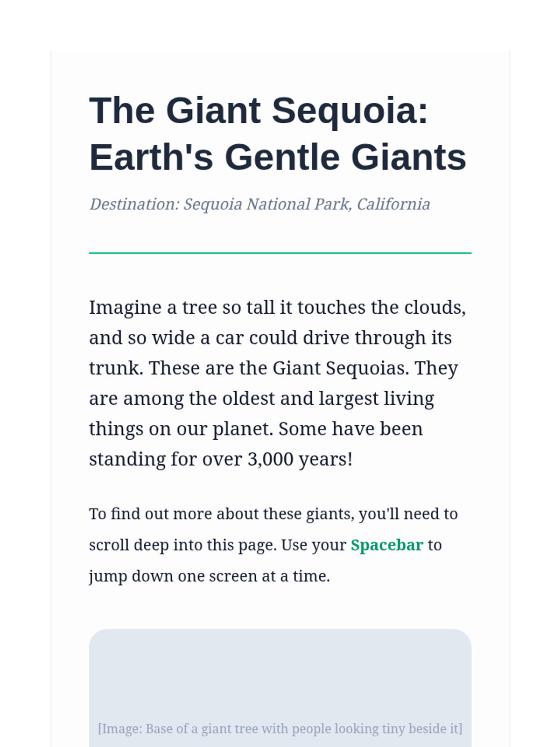The height and width of the screenshot is (747, 560).
Task: Click the 'Earth's Gentle Giants' heading line
Action: (x=278, y=157)
